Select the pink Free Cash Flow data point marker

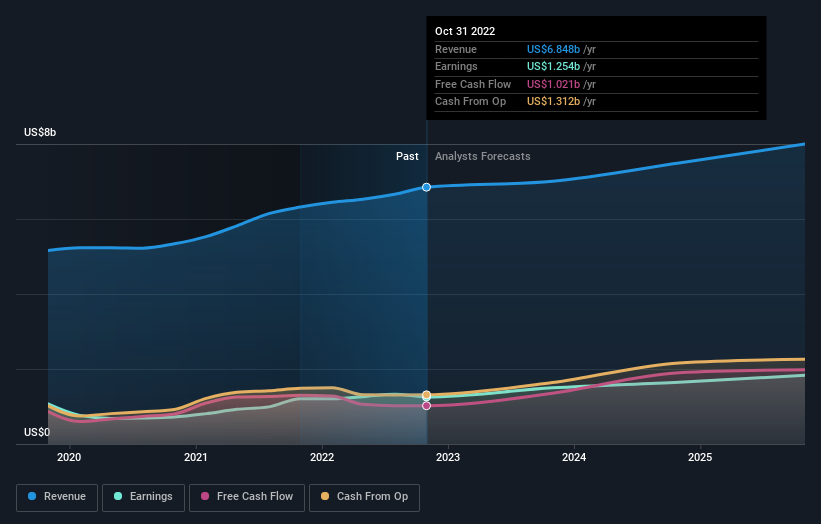[427, 406]
